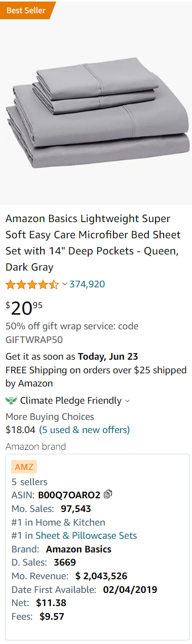The image size is (192, 644).
Task: Open Sheet & Pillowcase Sets category link
Action: [x=86, y=535]
